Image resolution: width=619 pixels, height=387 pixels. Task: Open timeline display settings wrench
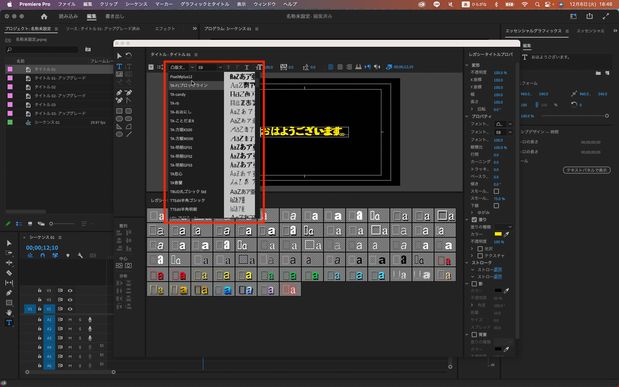pyautogui.click(x=81, y=256)
